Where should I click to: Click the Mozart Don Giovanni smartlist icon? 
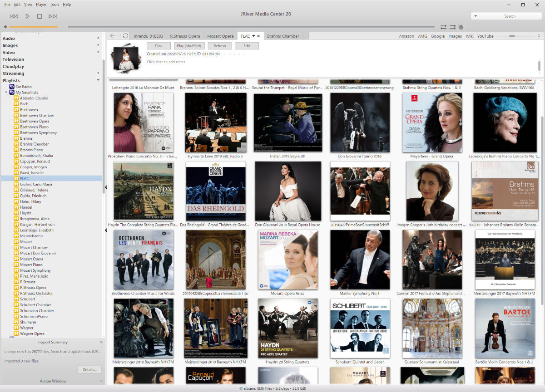(x=16, y=253)
